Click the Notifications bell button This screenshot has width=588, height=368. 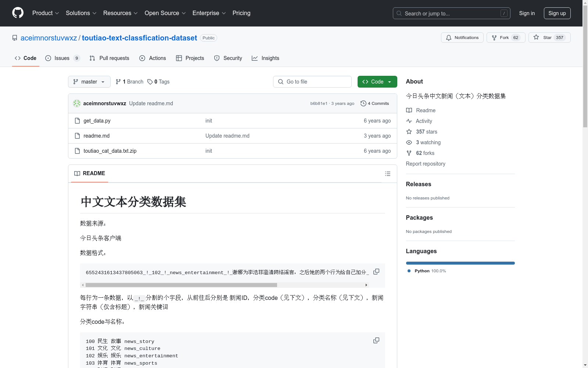point(462,38)
